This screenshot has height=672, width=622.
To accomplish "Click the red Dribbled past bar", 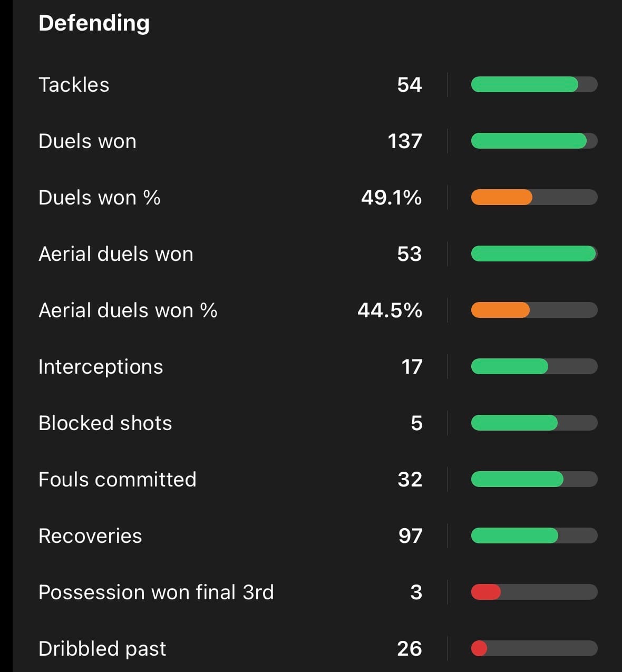I will coord(479,648).
